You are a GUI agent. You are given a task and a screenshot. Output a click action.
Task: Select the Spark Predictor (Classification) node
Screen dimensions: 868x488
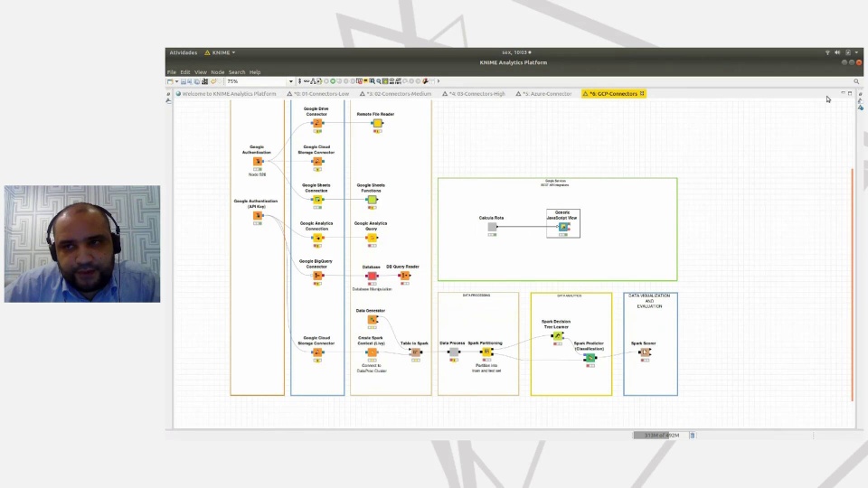coord(590,358)
